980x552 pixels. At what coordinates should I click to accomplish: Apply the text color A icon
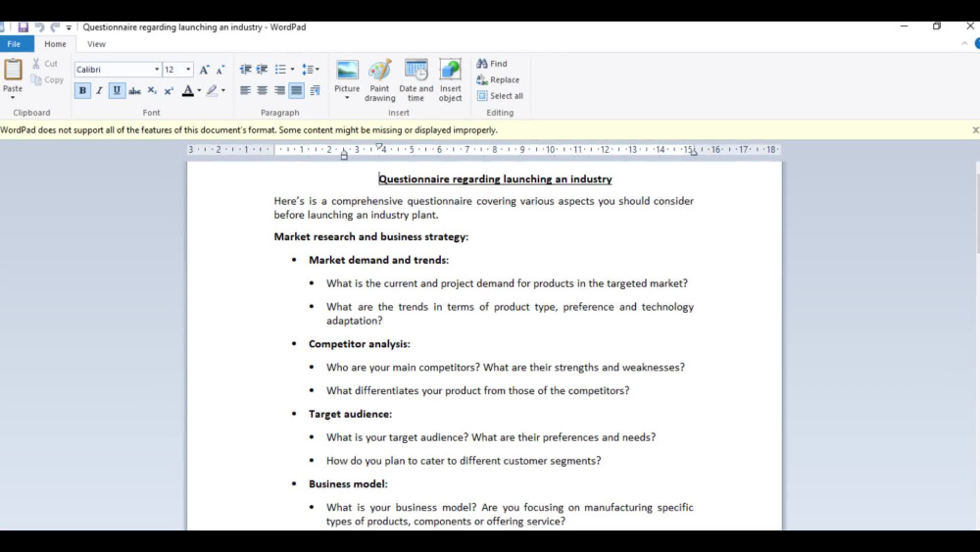pos(187,90)
